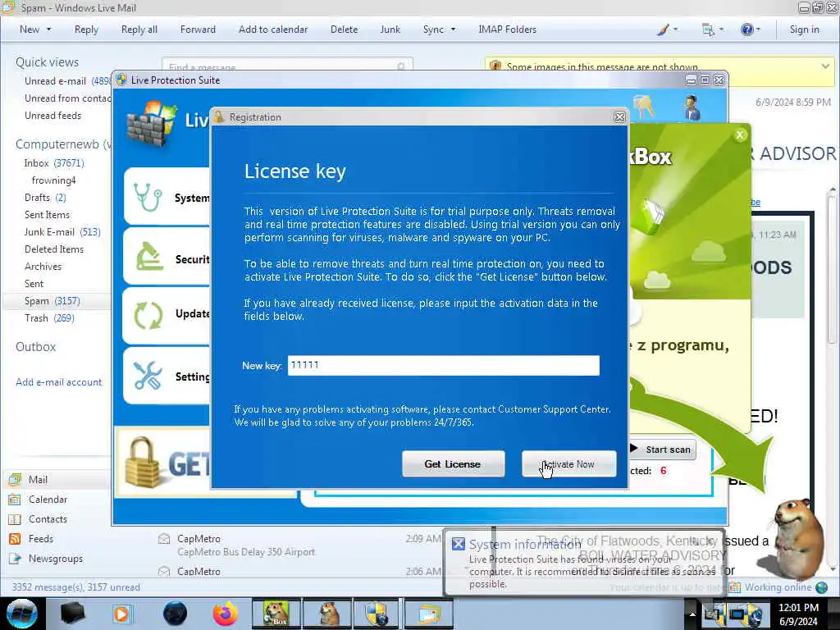840x630 pixels.
Task: Focus the New key input field
Action: tap(444, 365)
